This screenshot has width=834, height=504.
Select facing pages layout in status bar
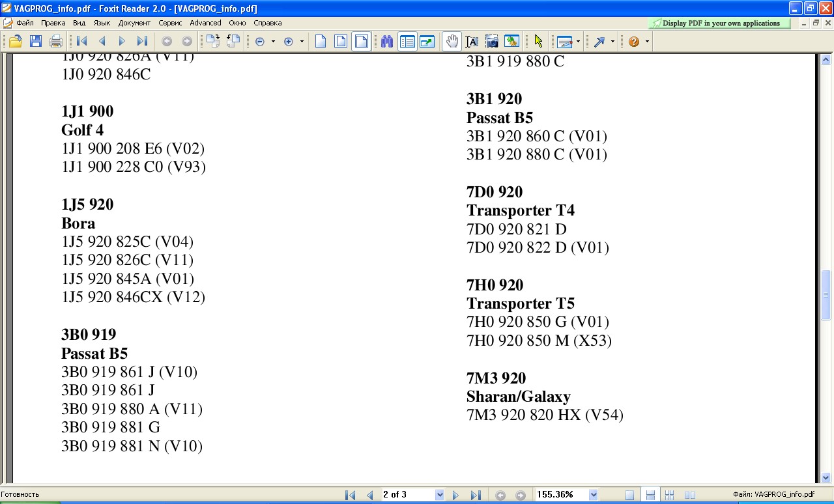[690, 495]
